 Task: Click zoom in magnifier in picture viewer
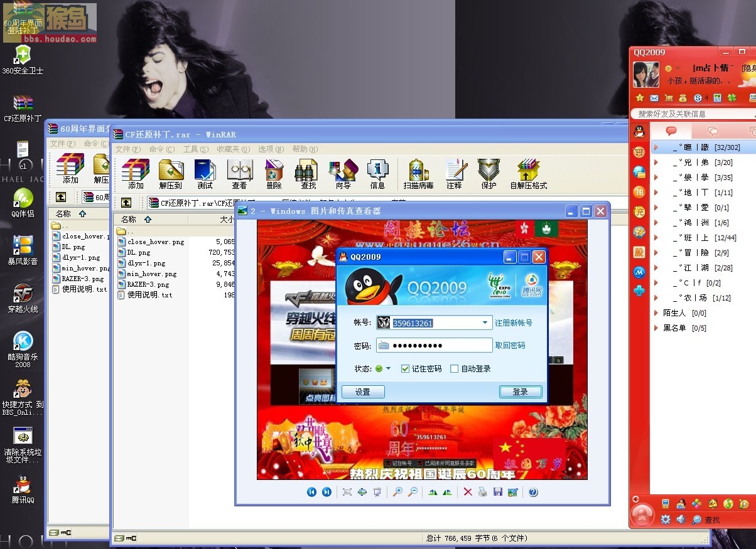coord(397,493)
